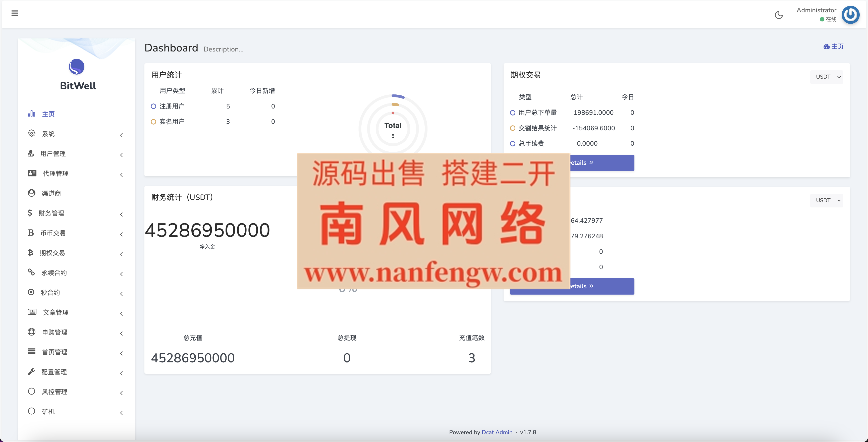Open the Administrator avatar menu
This screenshot has width=868, height=442.
click(850, 15)
